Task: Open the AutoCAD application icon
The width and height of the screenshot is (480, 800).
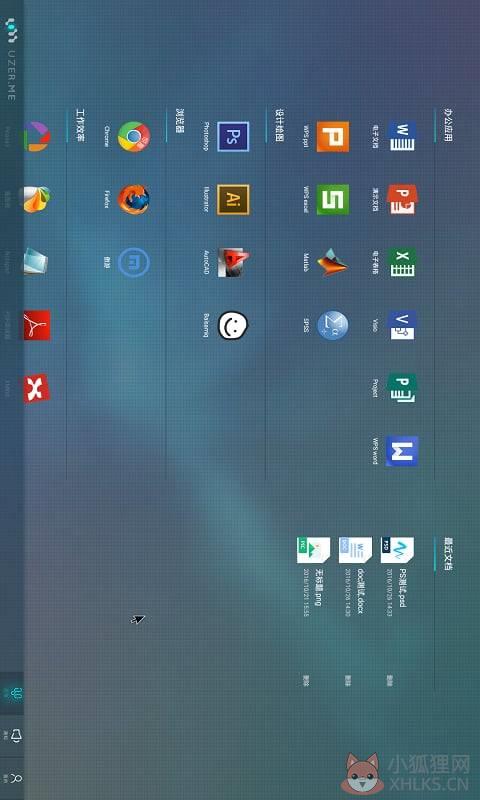Action: (233, 263)
